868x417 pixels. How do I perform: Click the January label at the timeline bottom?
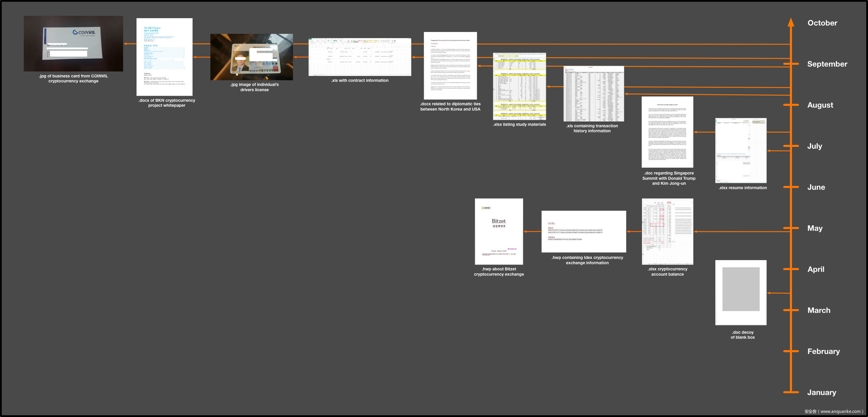(822, 392)
